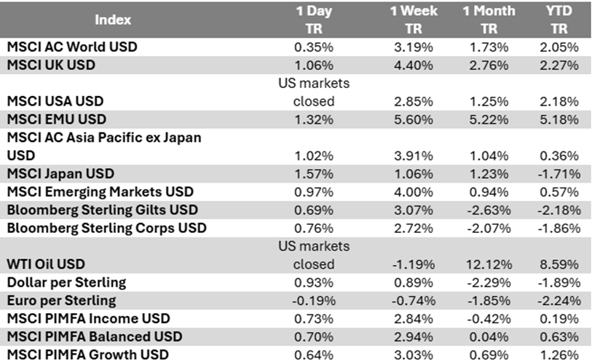Click the Index column header

[x=113, y=20]
